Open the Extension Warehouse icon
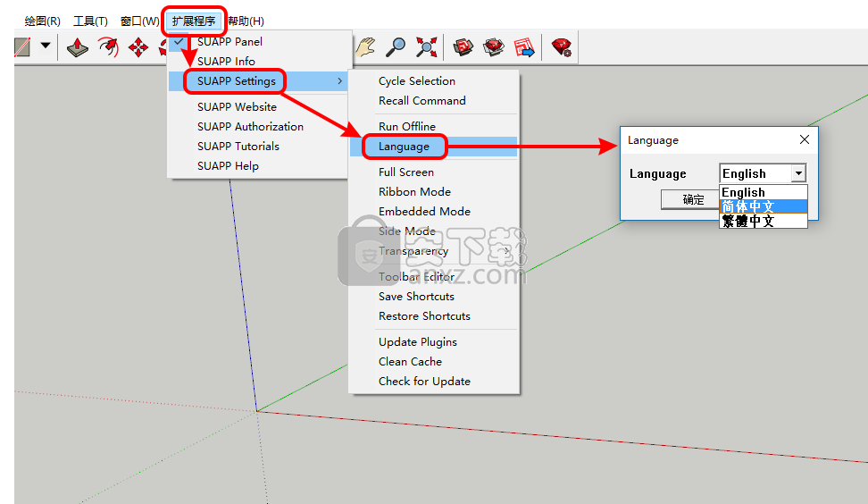This screenshot has width=868, height=504. [493, 47]
